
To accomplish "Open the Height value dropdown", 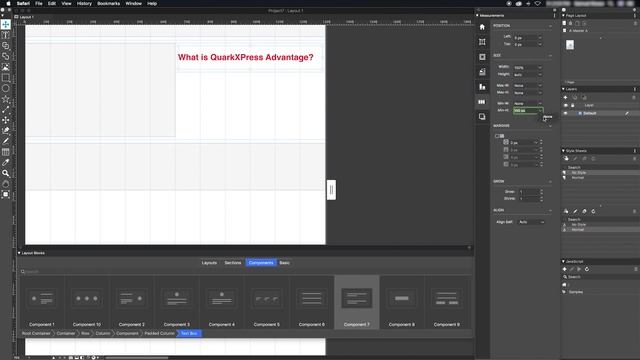I will [x=540, y=75].
